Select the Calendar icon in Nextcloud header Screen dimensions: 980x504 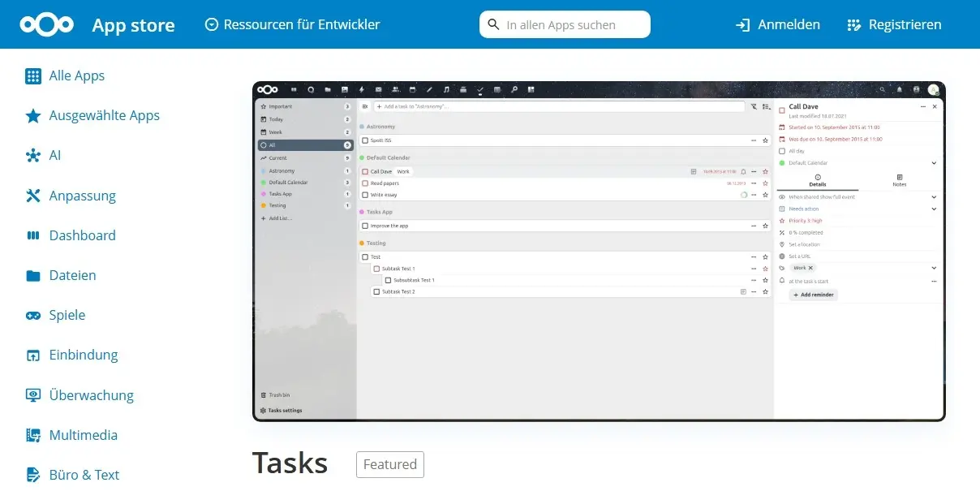413,89
